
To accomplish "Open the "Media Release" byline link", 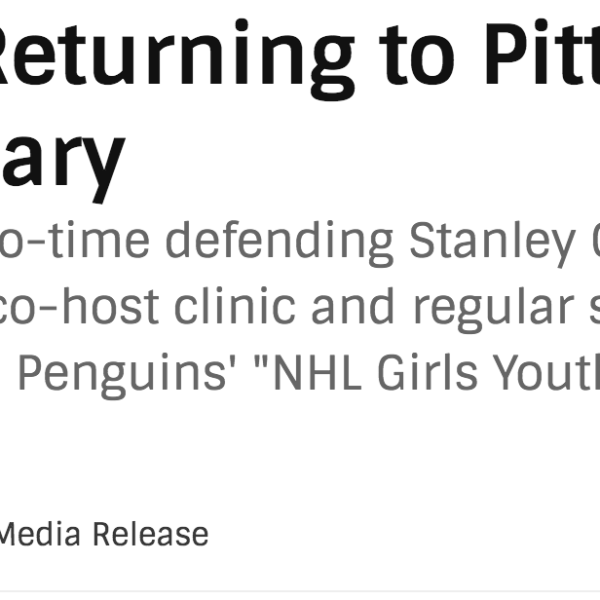I will [100, 534].
